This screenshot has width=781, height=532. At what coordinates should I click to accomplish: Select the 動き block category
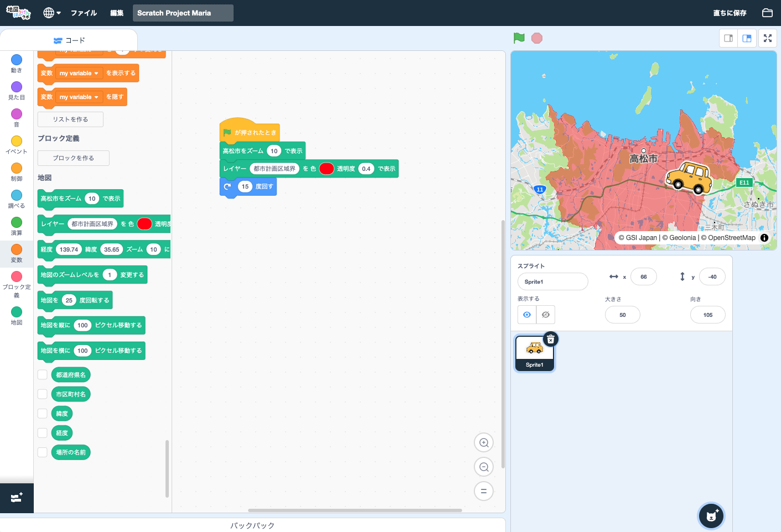17,64
